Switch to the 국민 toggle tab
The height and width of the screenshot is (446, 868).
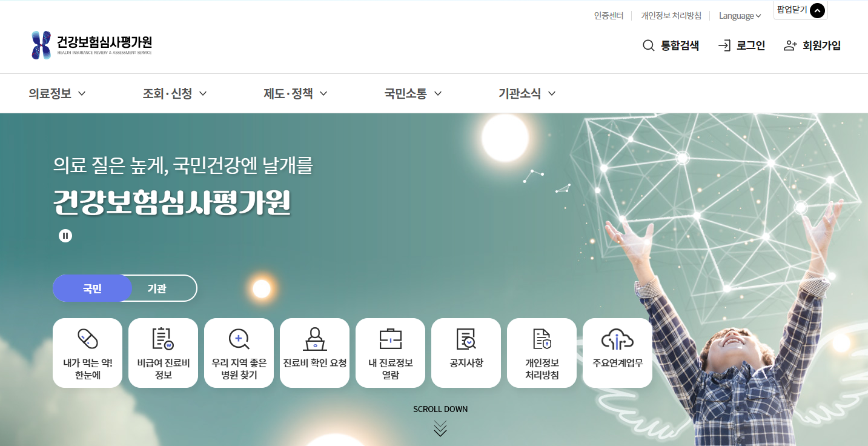click(x=92, y=288)
